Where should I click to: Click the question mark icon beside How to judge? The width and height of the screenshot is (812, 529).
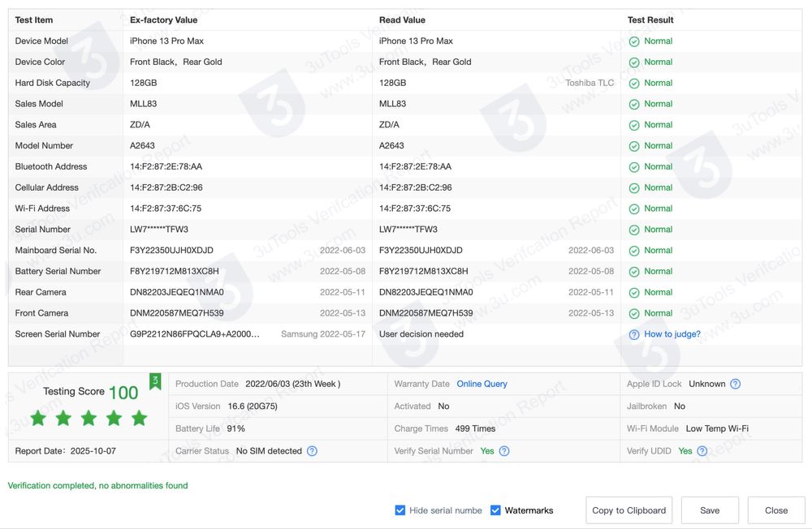[x=634, y=335]
